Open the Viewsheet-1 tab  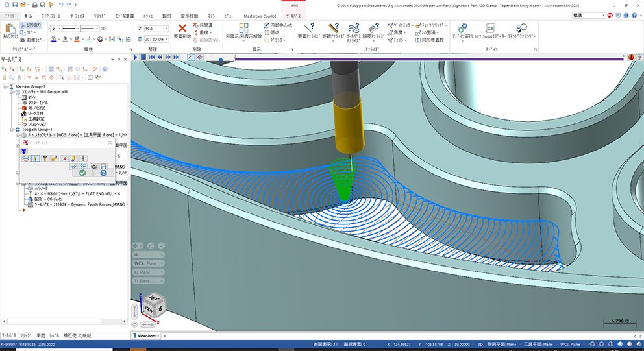coord(147,335)
